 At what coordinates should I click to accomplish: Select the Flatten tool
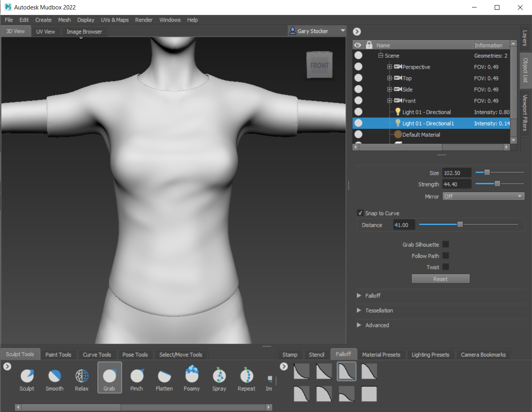coord(164,376)
